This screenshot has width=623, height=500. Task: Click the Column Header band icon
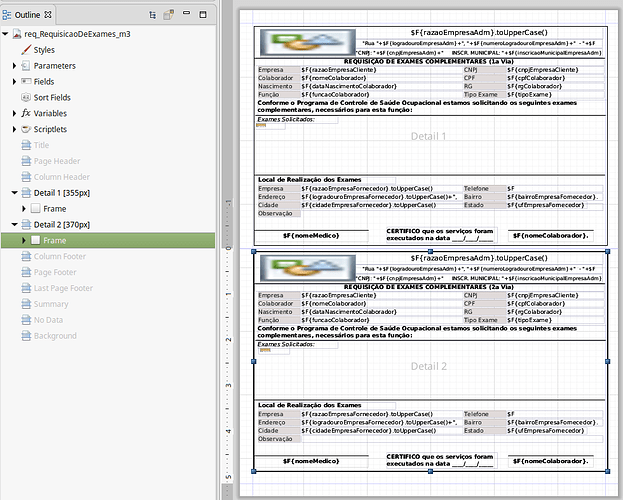(26, 177)
